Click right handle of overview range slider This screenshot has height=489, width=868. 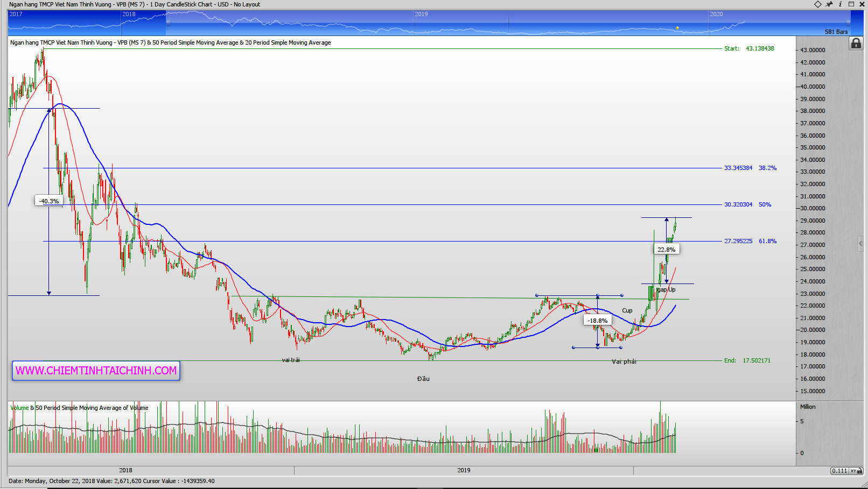[848, 23]
